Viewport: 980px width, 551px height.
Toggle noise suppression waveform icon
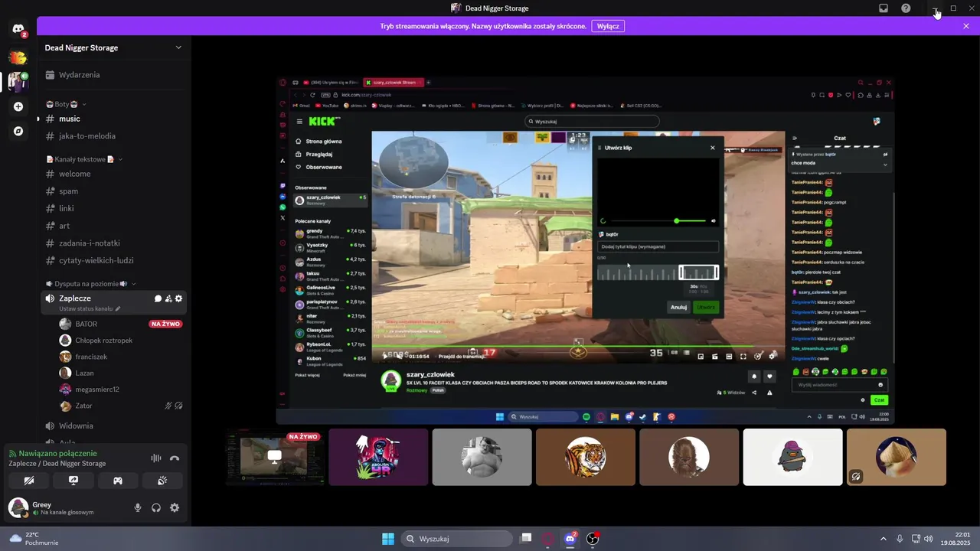156,458
